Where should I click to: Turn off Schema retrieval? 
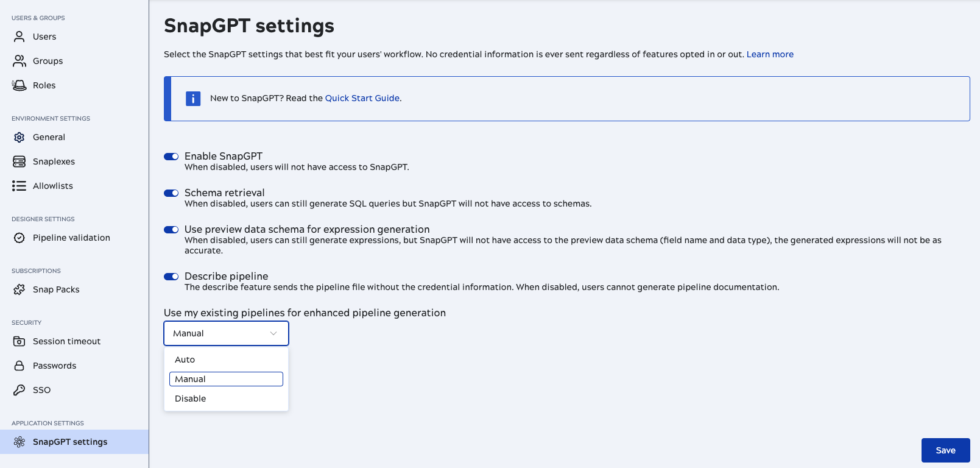tap(171, 193)
